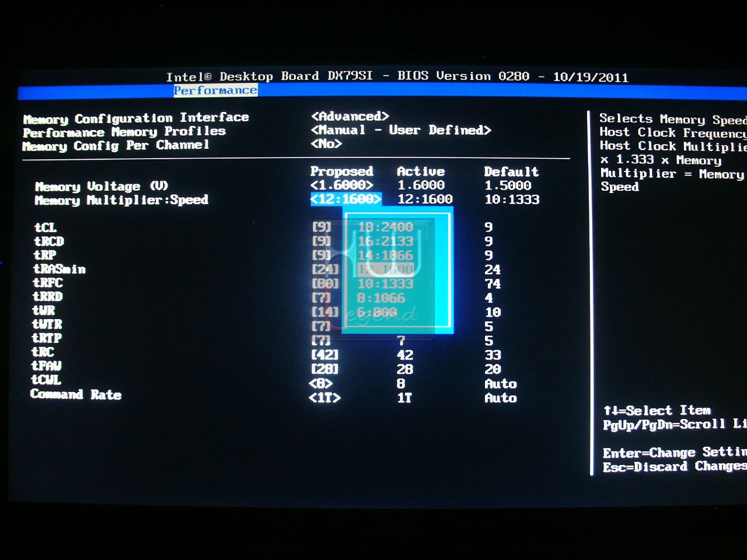The image size is (747, 560).
Task: Click the Performance Memory Profiles label
Action: point(124,132)
